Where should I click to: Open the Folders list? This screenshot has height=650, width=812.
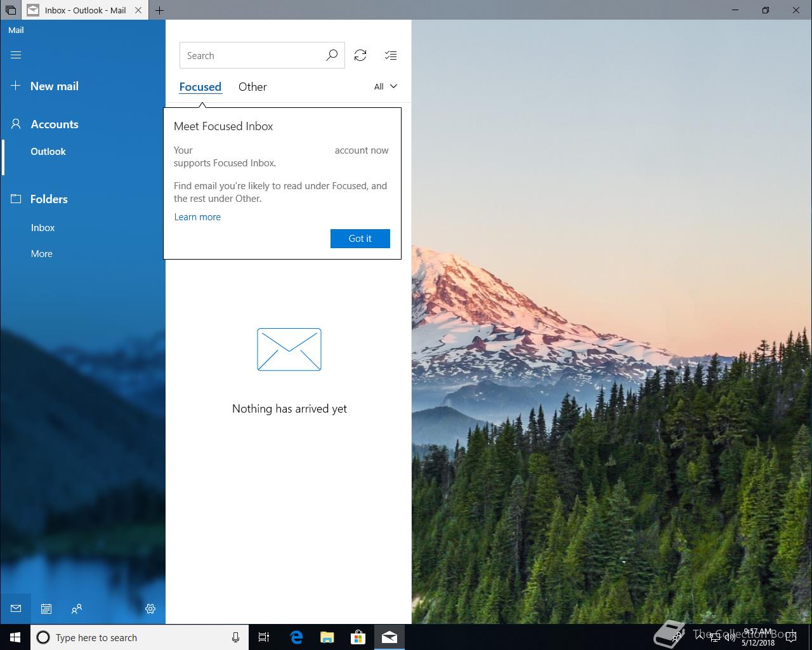39,199
